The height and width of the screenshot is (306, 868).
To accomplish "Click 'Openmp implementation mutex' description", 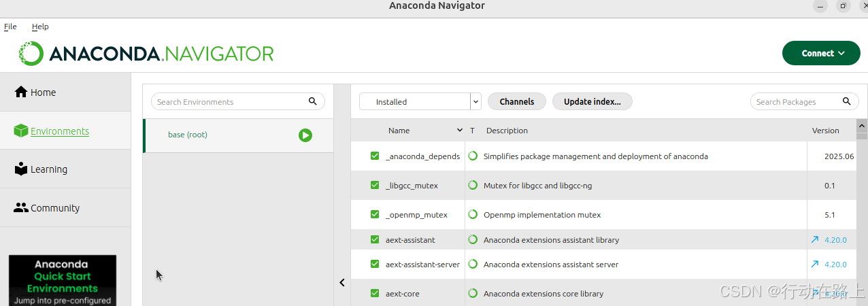I will (x=542, y=215).
